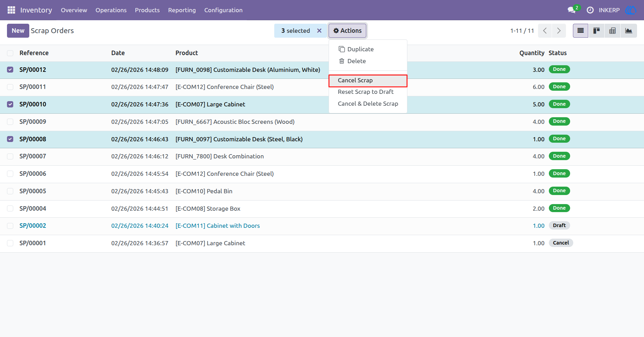644x337 pixels.
Task: Check the SP/00011 row checkbox
Action: pyautogui.click(x=10, y=87)
